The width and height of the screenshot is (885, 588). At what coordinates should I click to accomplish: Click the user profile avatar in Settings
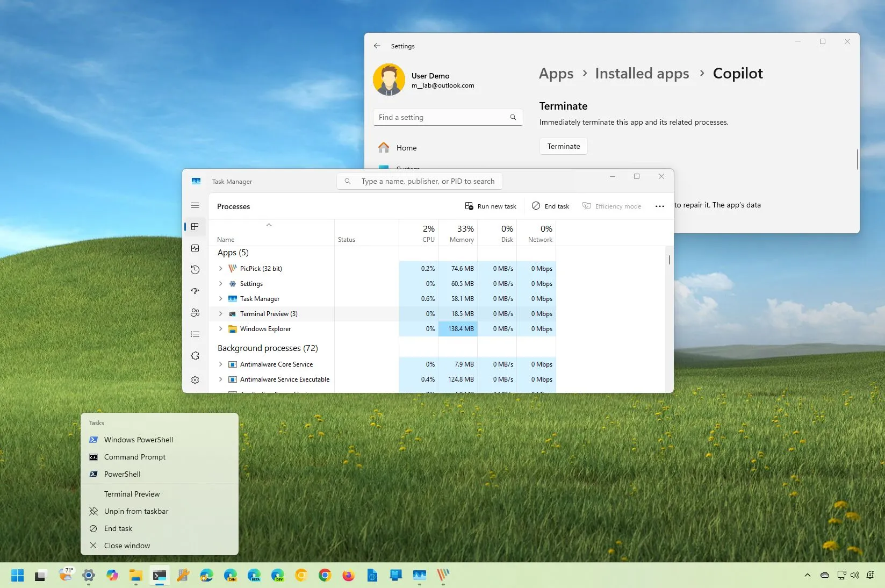pos(389,80)
